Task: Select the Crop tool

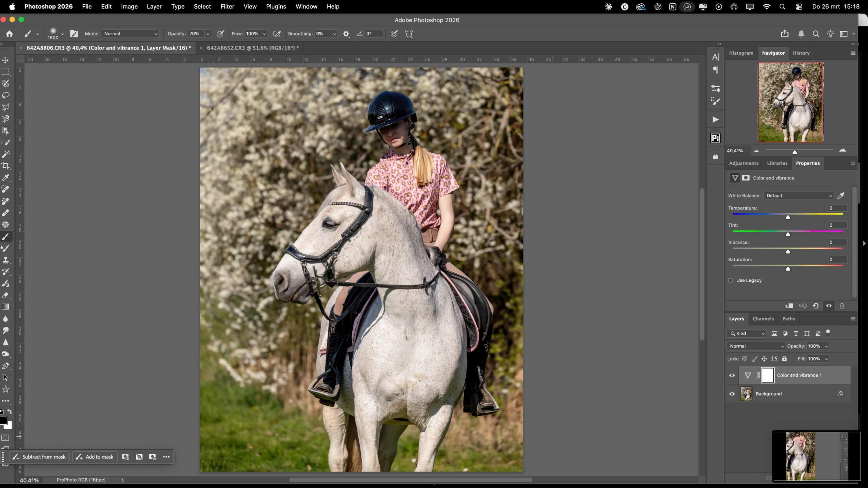Action: [x=6, y=166]
